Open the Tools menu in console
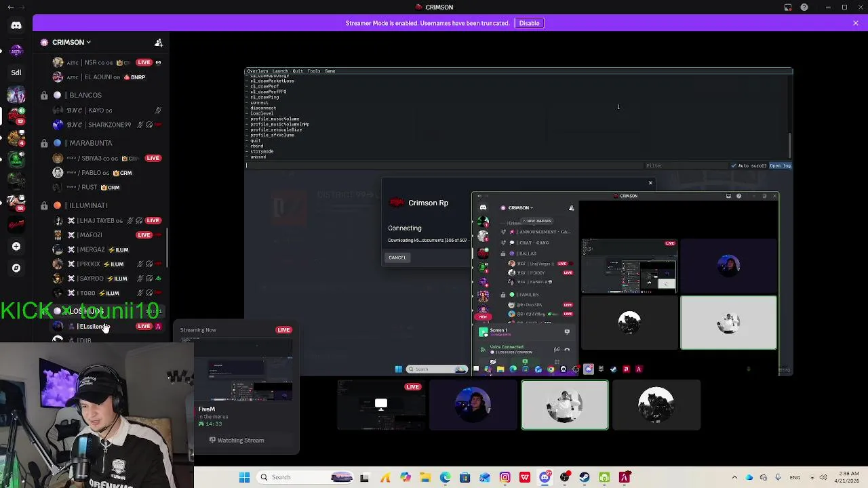The width and height of the screenshot is (868, 488). 314,71
